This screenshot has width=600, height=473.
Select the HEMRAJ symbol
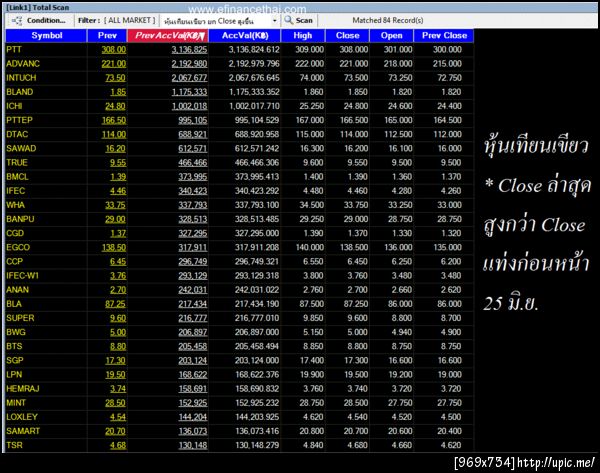click(23, 390)
